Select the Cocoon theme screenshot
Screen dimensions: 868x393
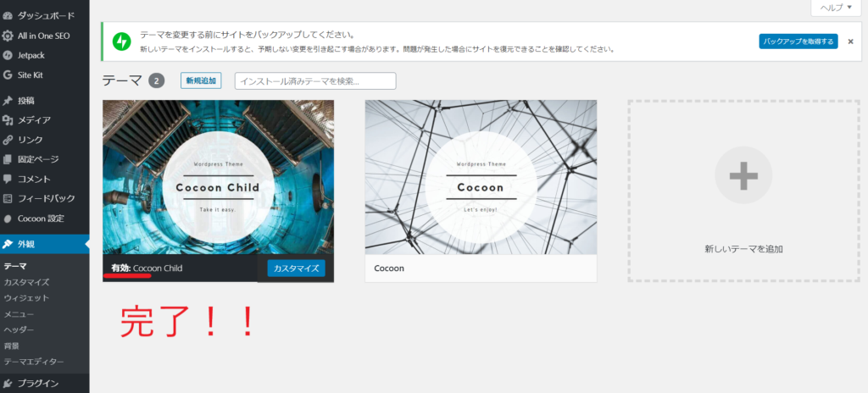tap(481, 177)
